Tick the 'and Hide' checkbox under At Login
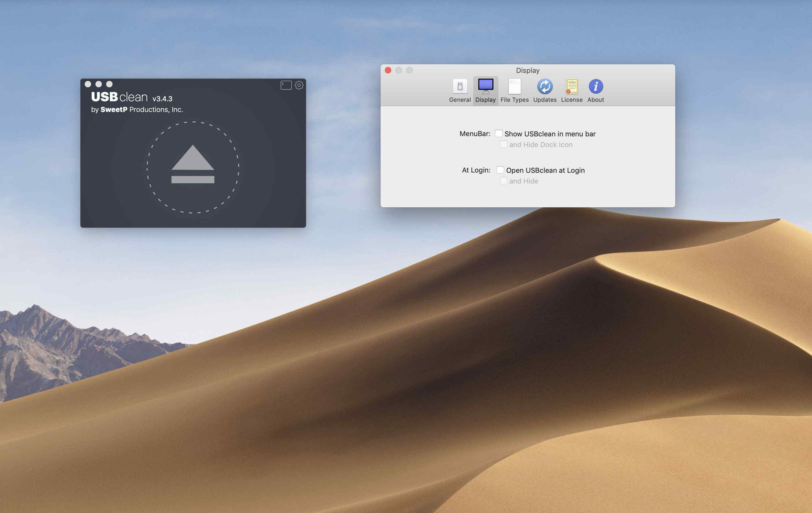 (x=503, y=181)
